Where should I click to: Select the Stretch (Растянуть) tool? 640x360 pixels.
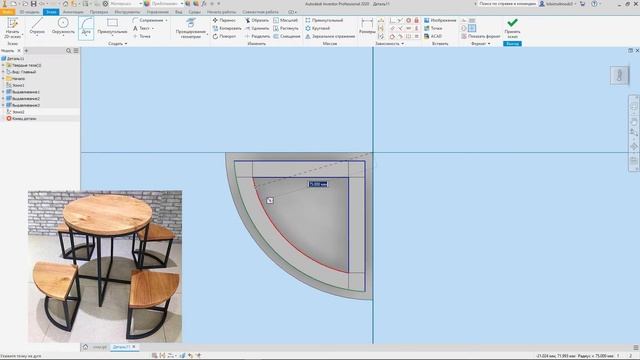click(286, 28)
